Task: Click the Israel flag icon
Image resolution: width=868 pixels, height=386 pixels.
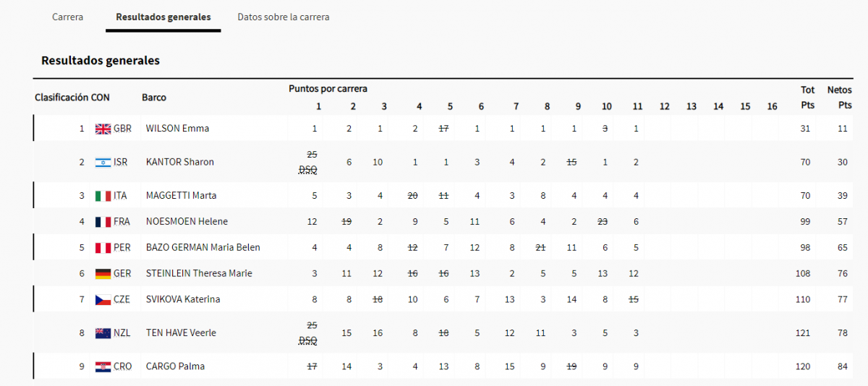Action: pyautogui.click(x=103, y=162)
